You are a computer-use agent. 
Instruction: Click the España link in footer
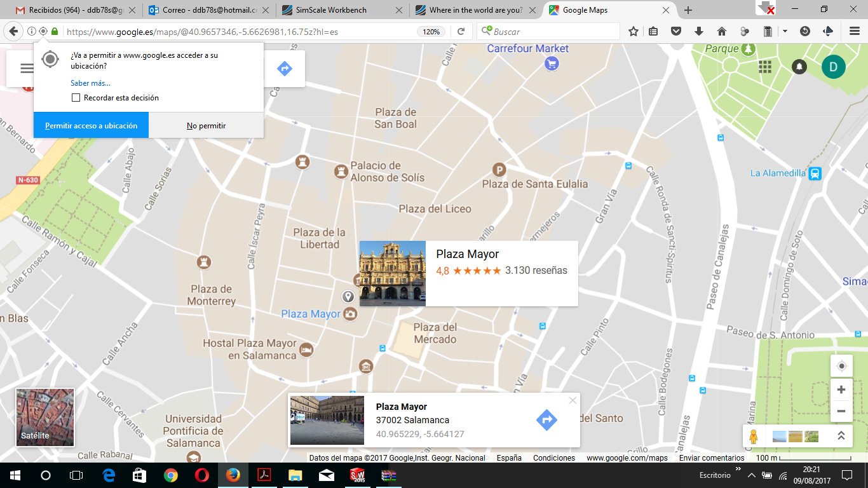point(509,457)
